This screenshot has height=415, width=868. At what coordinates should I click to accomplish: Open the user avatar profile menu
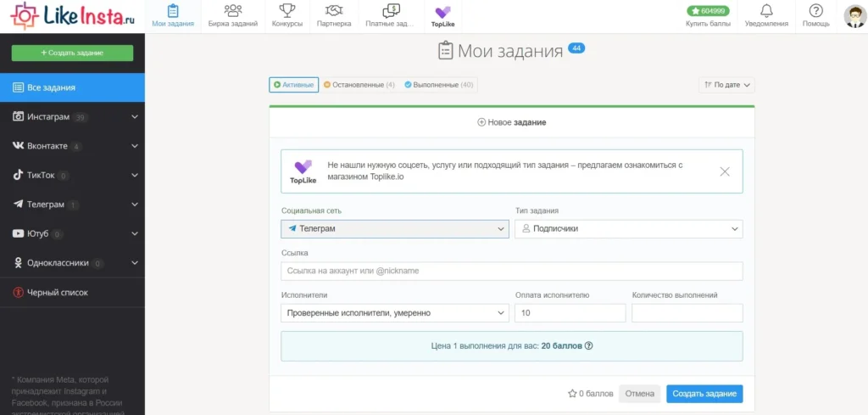(854, 16)
